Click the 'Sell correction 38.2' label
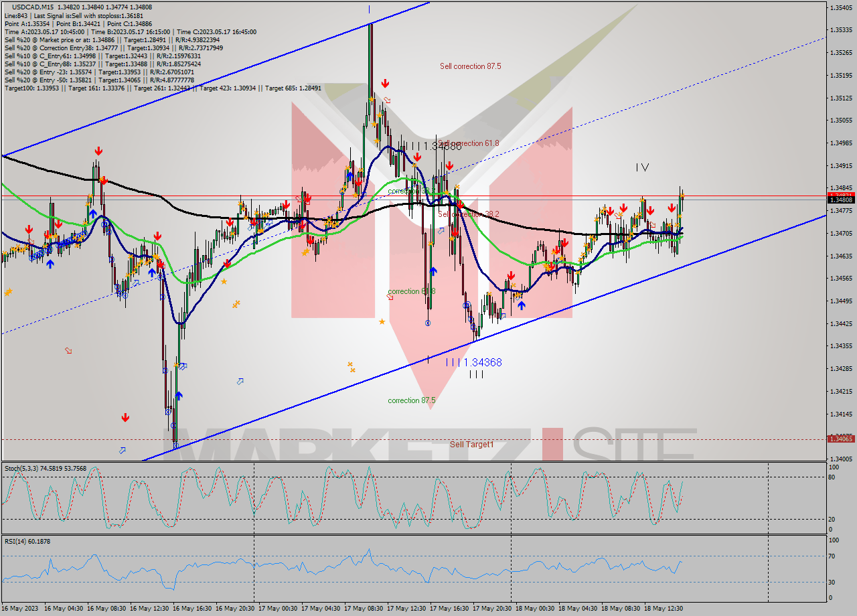 [469, 214]
